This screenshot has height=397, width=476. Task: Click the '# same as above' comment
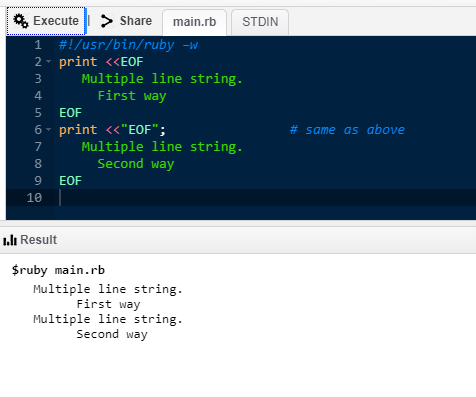(x=347, y=130)
